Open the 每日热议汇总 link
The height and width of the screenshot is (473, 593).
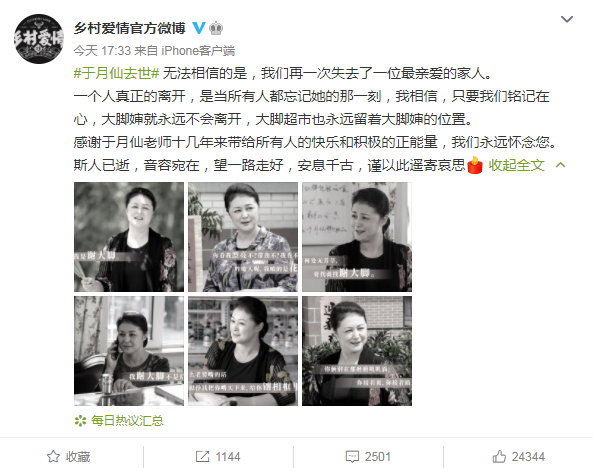pyautogui.click(x=127, y=421)
